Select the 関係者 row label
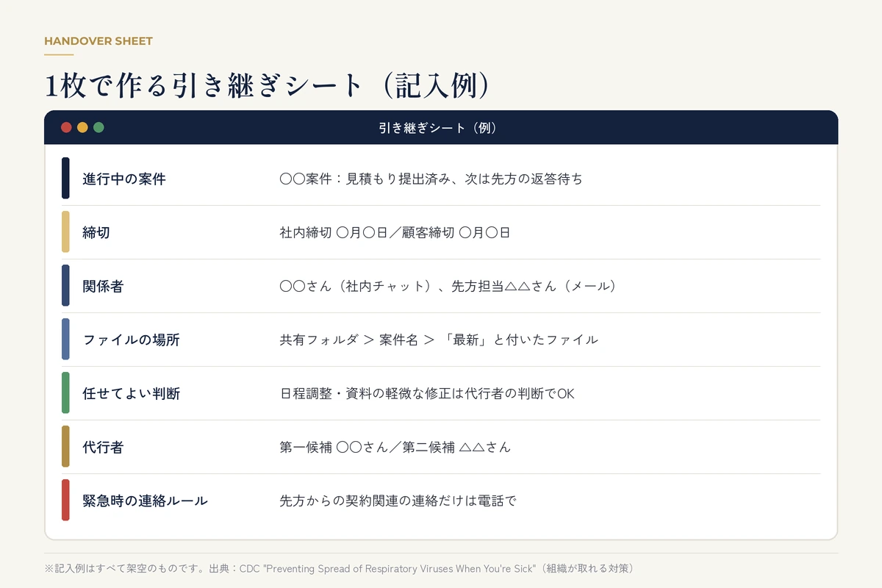882x588 pixels. 103,286
